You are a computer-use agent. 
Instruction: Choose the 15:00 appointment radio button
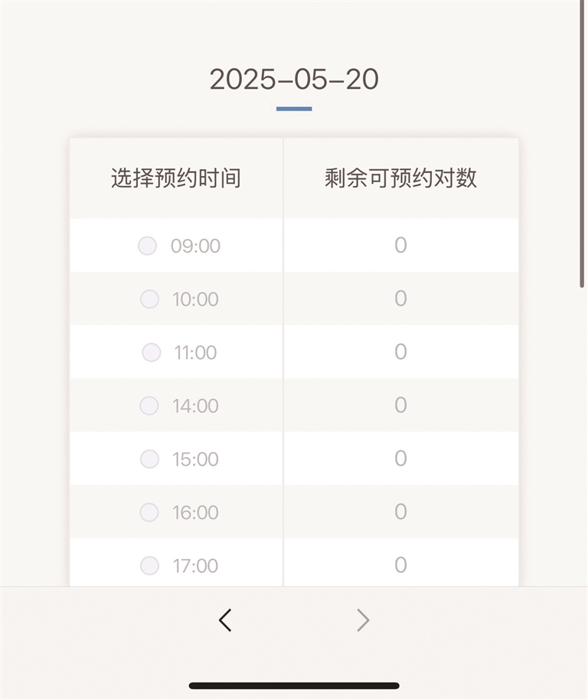[149, 459]
